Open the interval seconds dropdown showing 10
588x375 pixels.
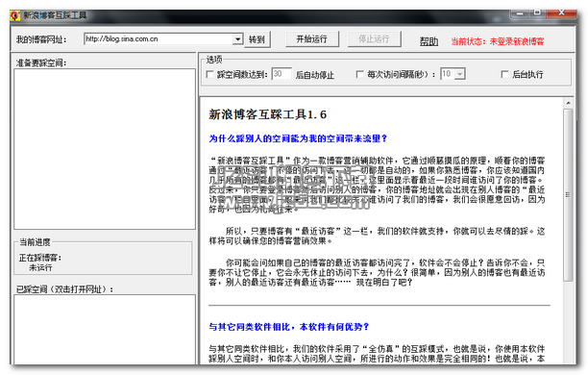pos(460,74)
